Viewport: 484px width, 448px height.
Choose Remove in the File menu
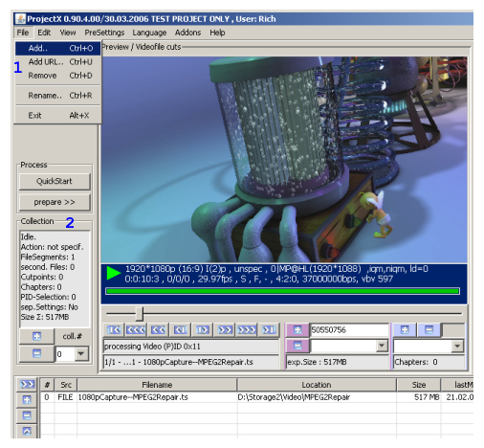point(58,76)
